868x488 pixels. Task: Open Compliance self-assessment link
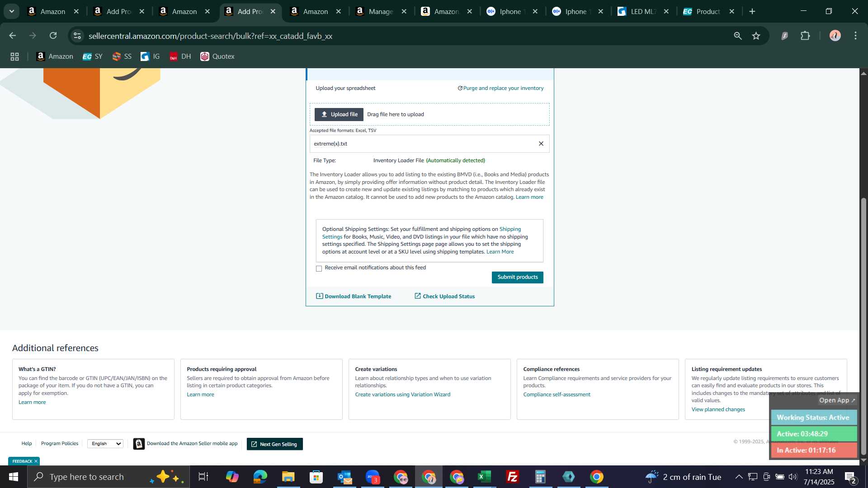557,394
